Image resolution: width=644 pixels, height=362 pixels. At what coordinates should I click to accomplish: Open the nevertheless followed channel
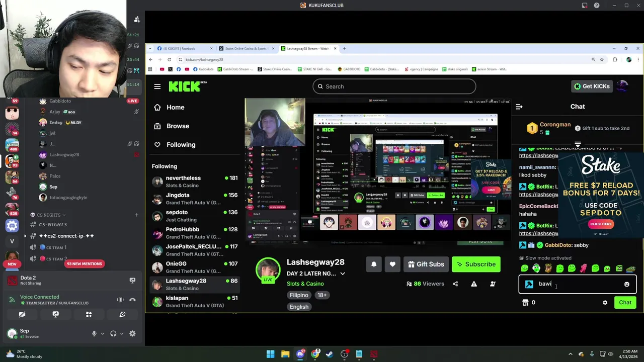tap(195, 182)
